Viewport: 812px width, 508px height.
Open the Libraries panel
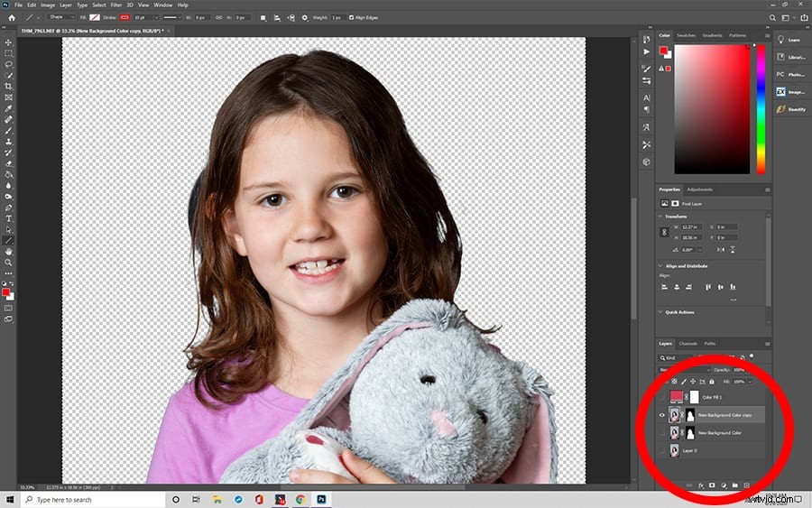click(790, 57)
